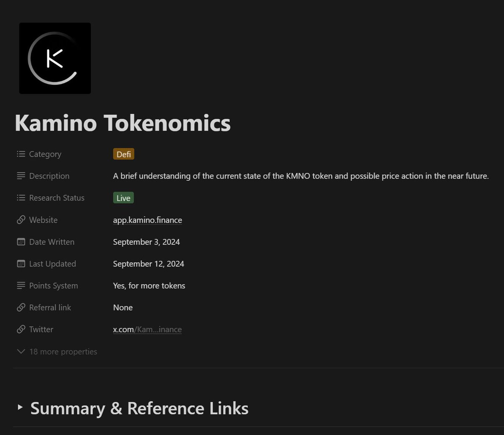Click the link icon beside Website

(x=21, y=220)
